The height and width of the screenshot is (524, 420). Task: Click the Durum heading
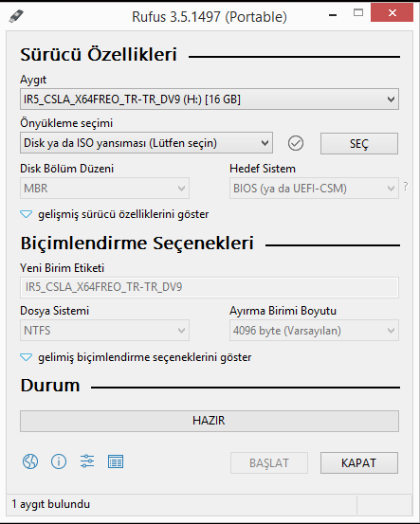tap(50, 386)
